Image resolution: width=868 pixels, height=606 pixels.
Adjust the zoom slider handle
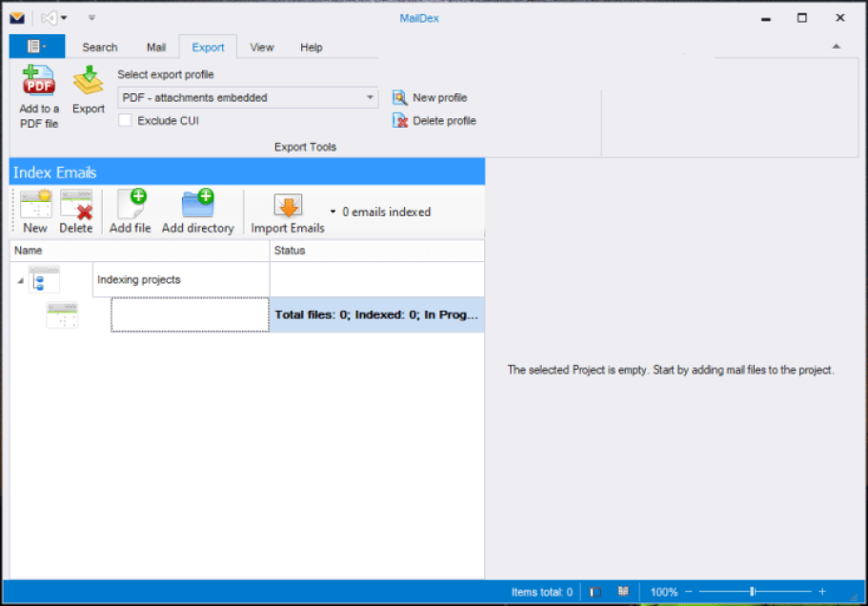tap(753, 592)
